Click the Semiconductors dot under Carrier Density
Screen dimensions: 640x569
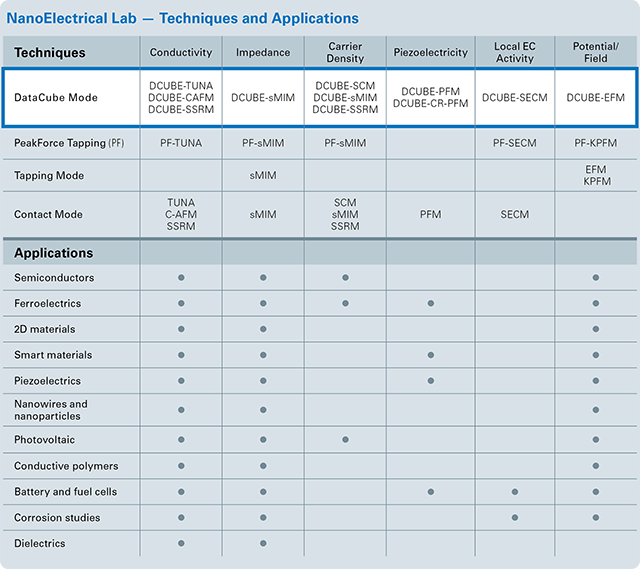[345, 277]
